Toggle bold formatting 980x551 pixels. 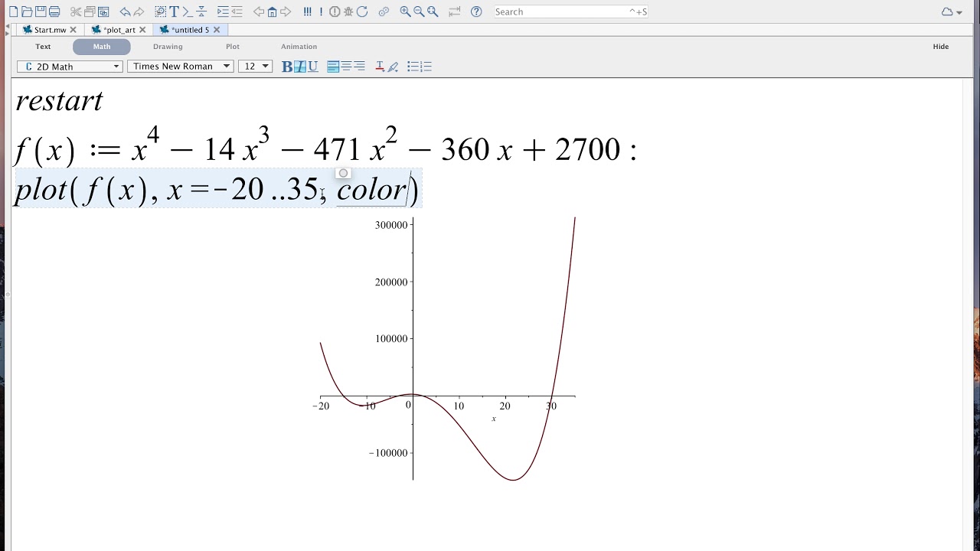pos(287,67)
